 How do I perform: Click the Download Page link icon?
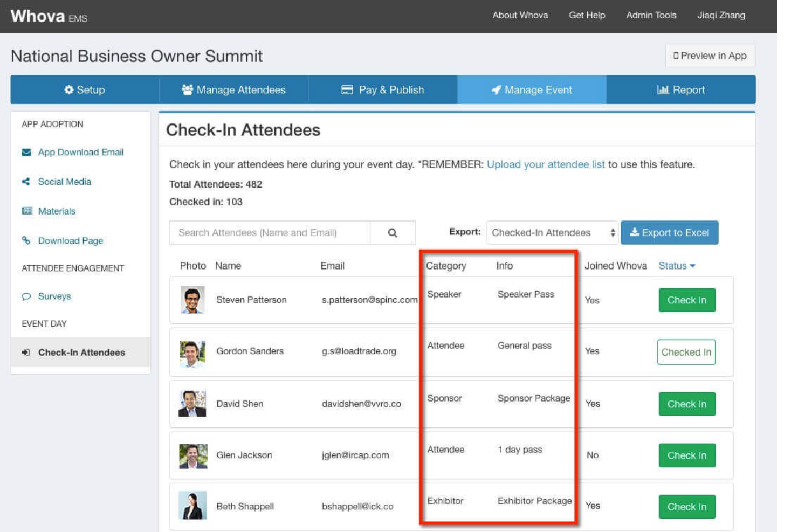click(x=24, y=241)
